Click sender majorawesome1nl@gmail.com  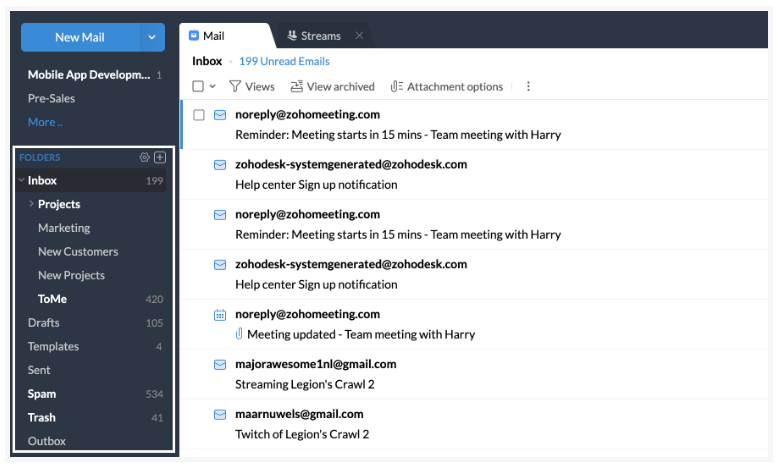click(316, 364)
